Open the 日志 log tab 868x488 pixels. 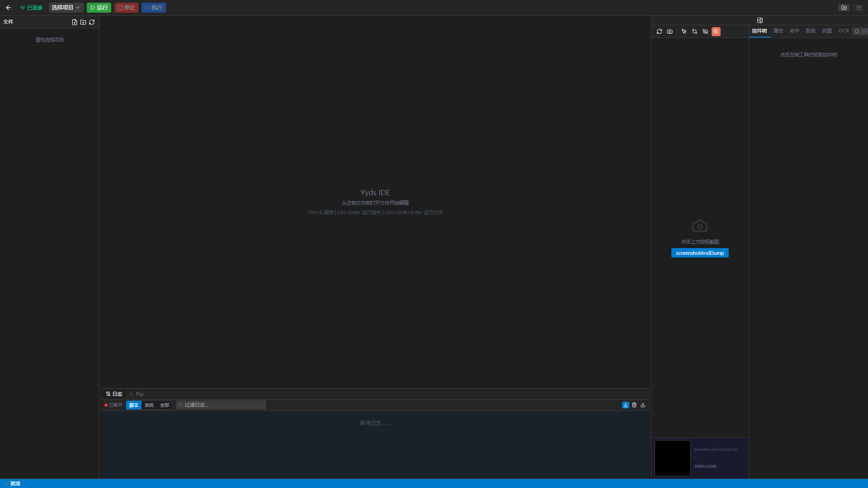pyautogui.click(x=114, y=394)
